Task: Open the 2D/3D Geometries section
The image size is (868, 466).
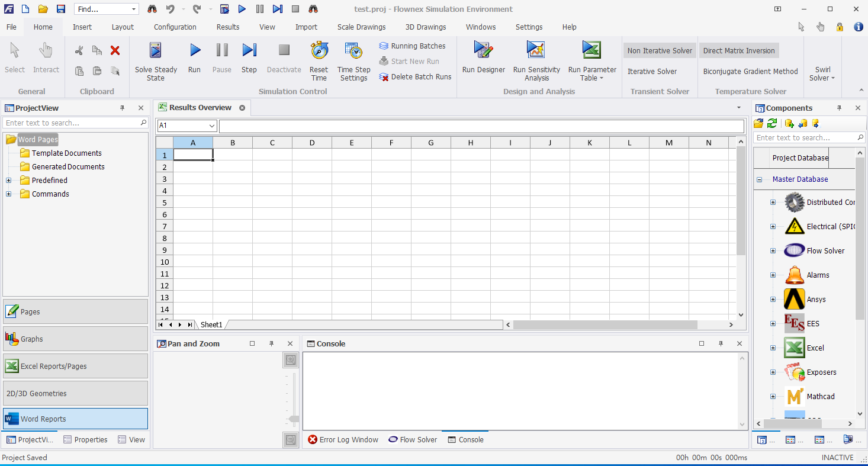Action: [x=75, y=393]
